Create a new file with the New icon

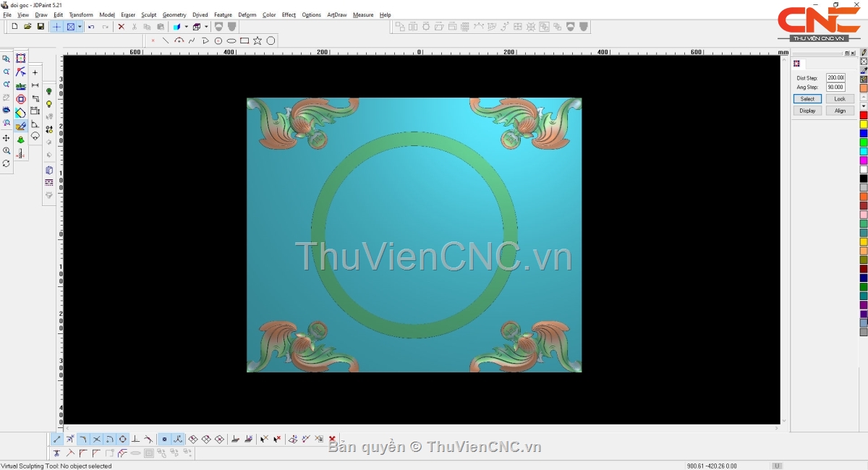click(14, 27)
